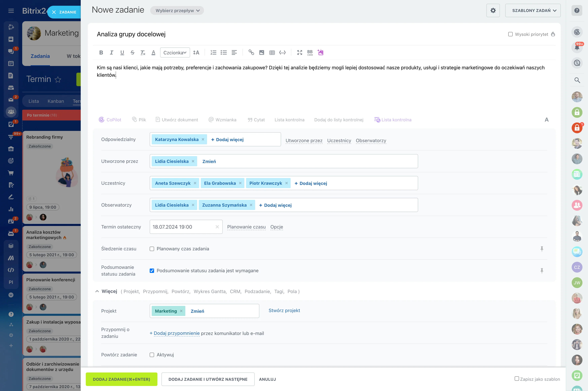Click the strikethrough formatting icon
This screenshot has width=588, height=391.
132,53
